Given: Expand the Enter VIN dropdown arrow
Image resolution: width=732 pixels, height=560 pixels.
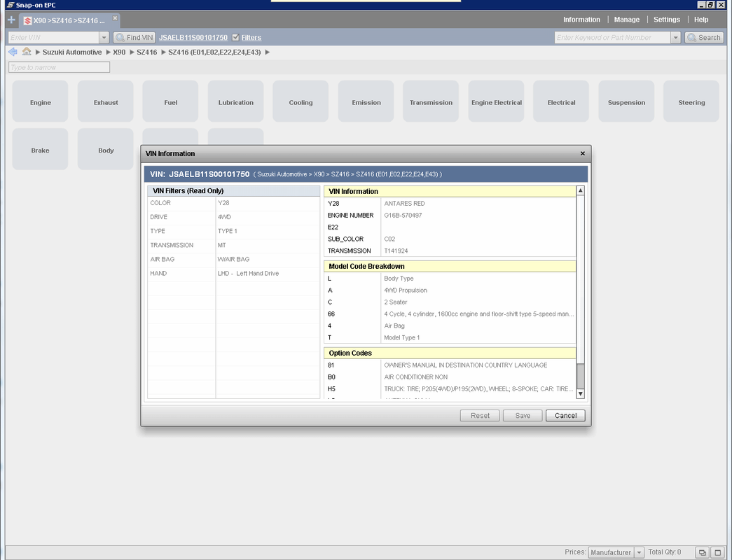Looking at the screenshot, I should click(x=104, y=37).
